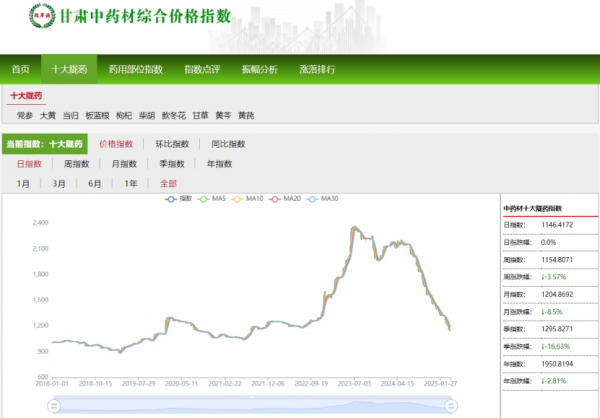Go to 指数点评 section

[x=201, y=70]
